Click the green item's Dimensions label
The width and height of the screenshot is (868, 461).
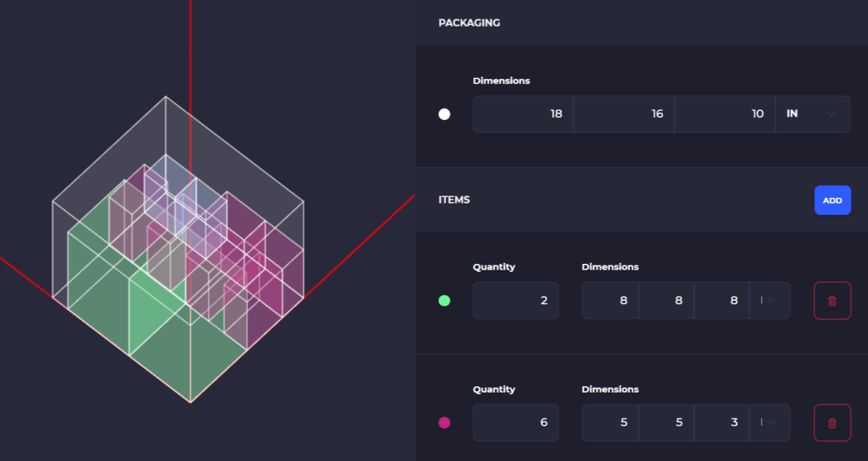tap(610, 267)
